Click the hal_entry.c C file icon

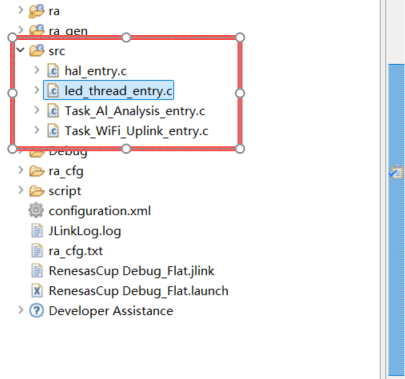click(x=53, y=71)
